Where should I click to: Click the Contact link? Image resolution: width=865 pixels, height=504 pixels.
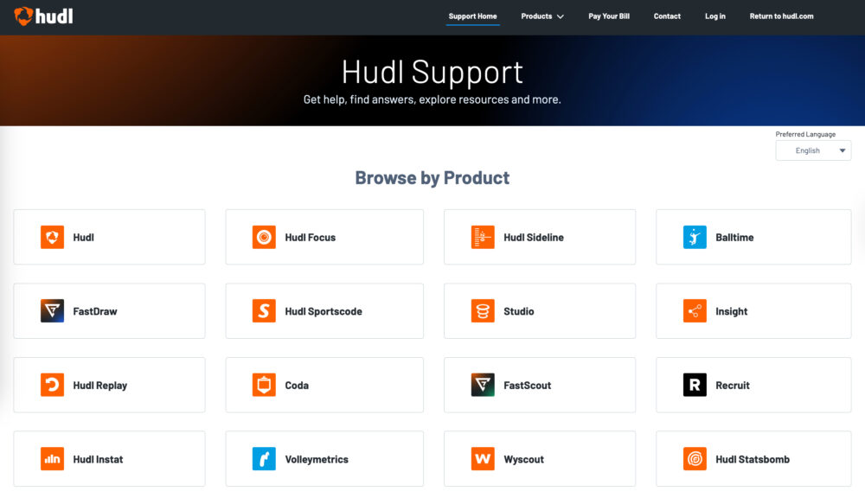click(667, 16)
